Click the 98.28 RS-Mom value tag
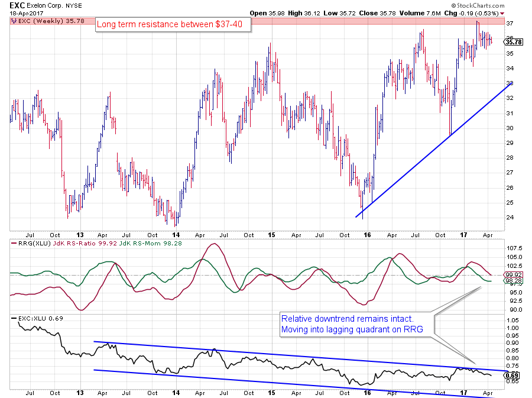Screen dimensions: 532x398 [x=514, y=280]
